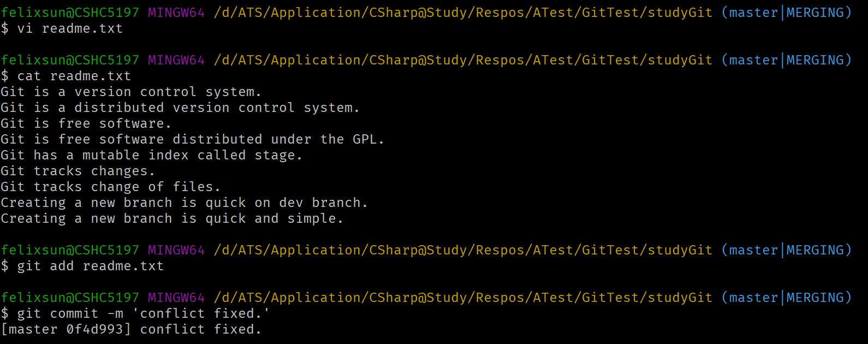Click line 'Git is free software.'
The height and width of the screenshot is (344, 868).
(x=86, y=123)
